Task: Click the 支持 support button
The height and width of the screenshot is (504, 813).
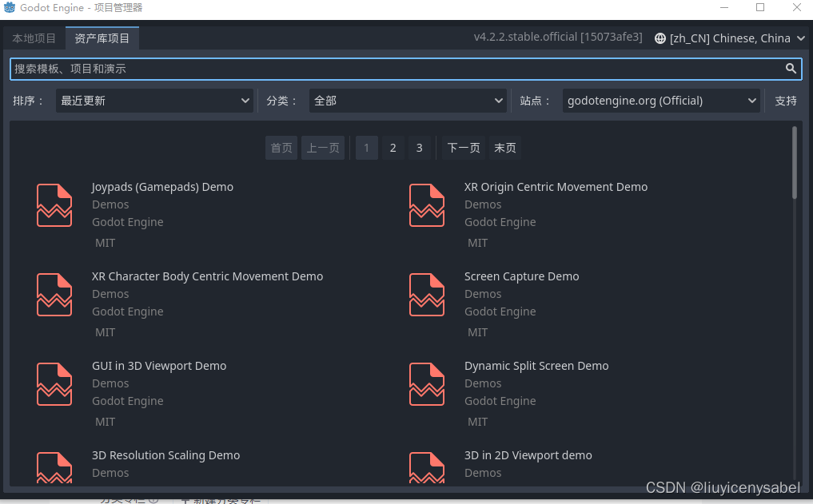Action: click(786, 101)
